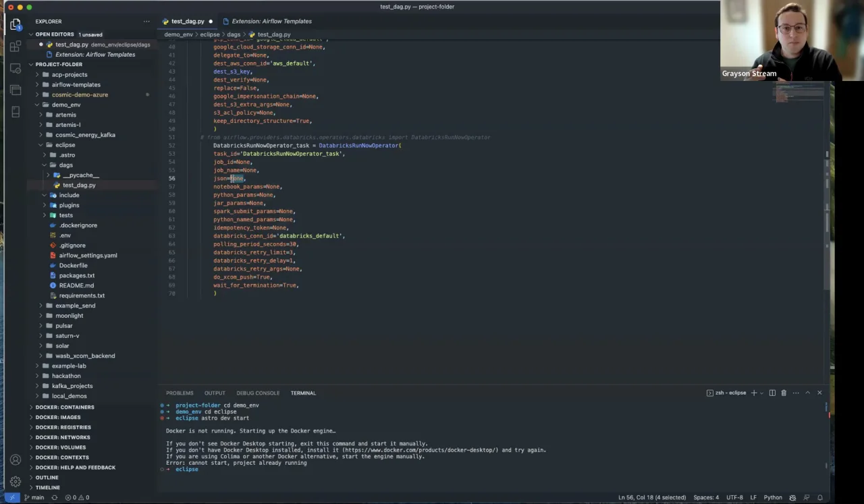The width and height of the screenshot is (864, 504).
Task: Click the demo_env breadcrumb segment
Action: 178,34
